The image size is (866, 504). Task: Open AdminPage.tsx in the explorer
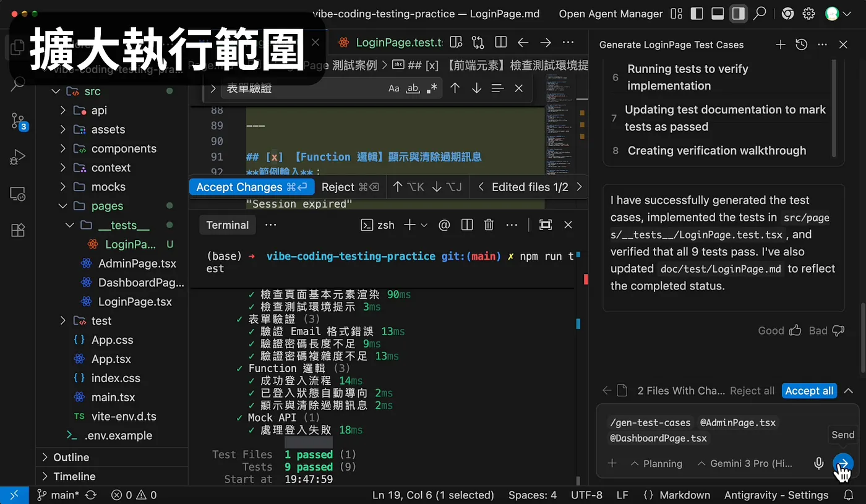[137, 263]
